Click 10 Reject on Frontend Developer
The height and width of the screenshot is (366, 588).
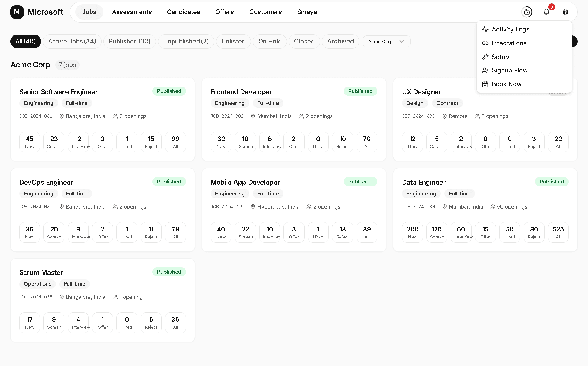343,142
